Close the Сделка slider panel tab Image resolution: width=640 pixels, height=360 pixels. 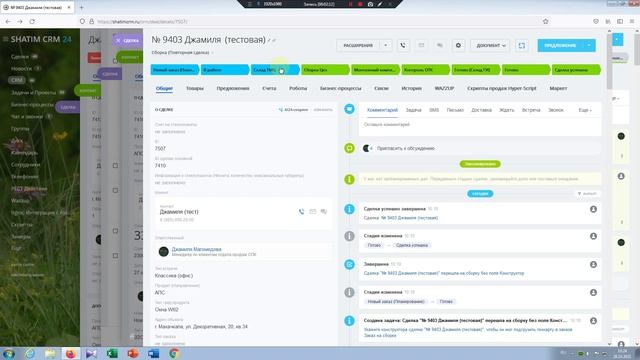[118, 40]
